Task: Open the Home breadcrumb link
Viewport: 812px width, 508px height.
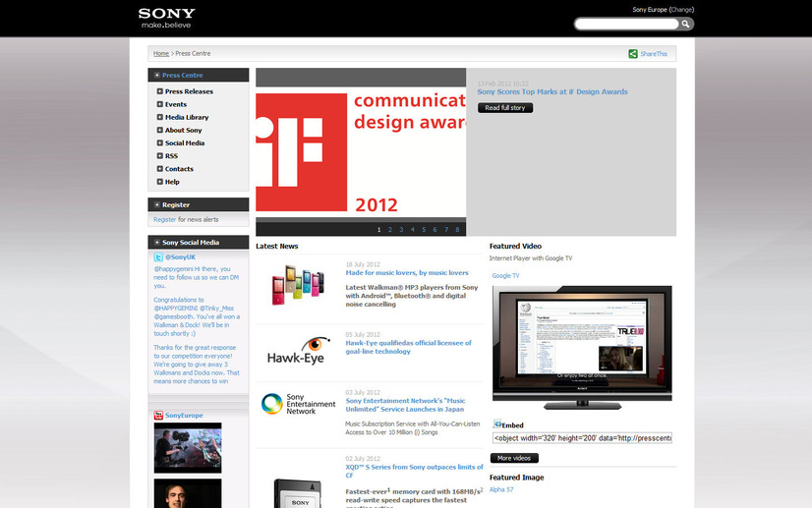Action: click(x=161, y=53)
